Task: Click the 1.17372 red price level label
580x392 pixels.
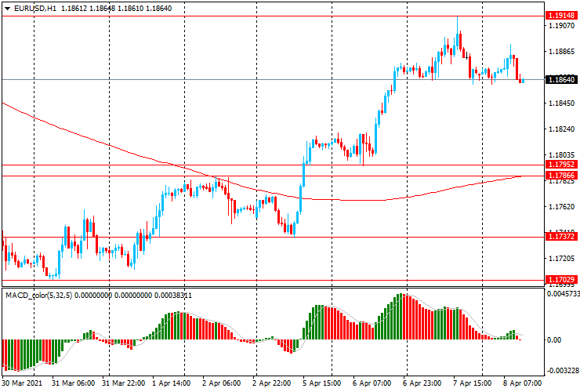Action: tap(561, 237)
